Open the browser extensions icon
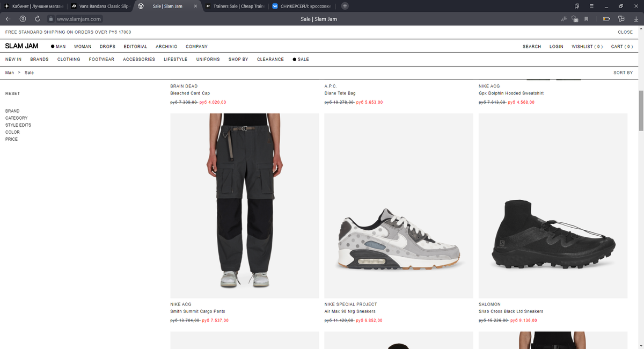644x349 pixels. point(621,19)
